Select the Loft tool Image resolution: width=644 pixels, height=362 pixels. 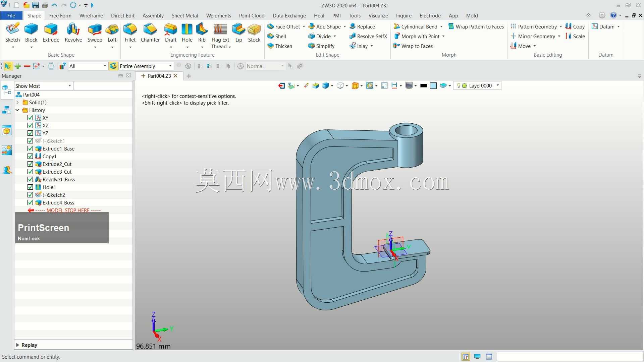pos(112,33)
